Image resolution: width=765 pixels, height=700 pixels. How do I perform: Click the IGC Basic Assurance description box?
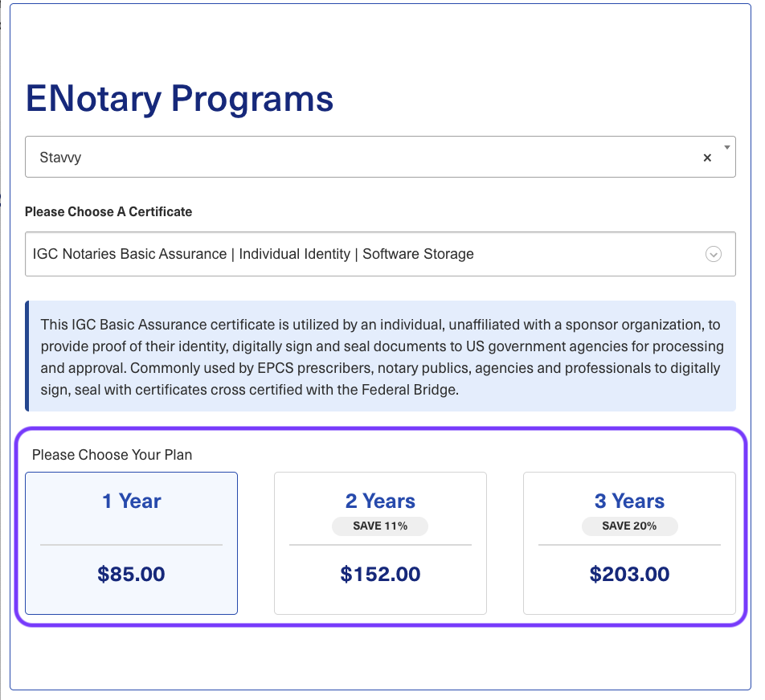pyautogui.click(x=381, y=355)
